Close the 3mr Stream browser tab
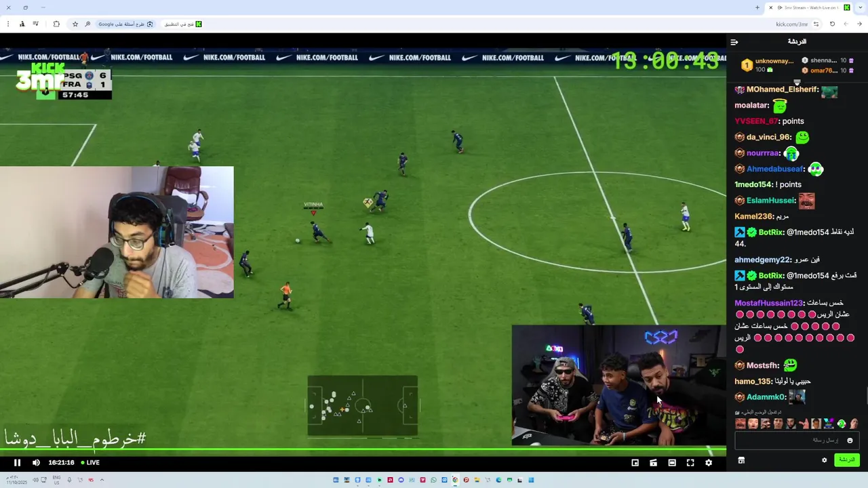 [770, 7]
